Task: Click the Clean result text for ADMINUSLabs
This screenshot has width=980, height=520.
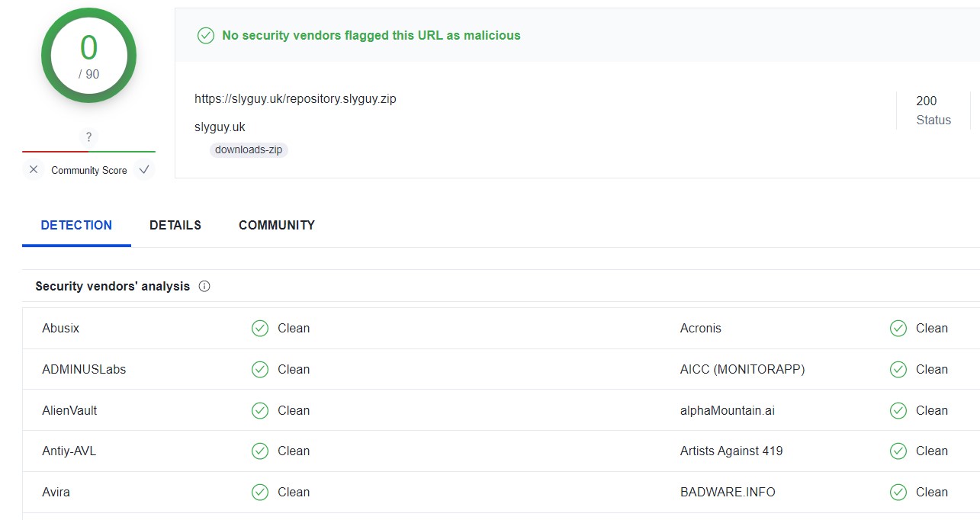Action: (294, 370)
